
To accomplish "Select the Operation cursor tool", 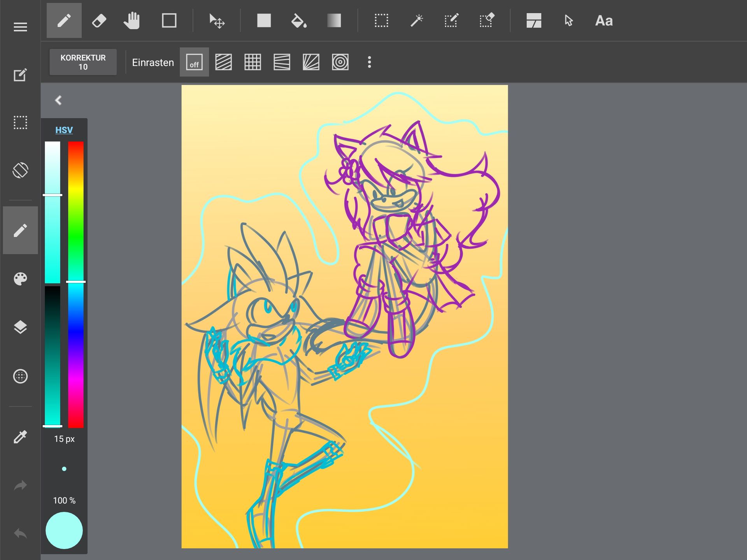I will point(569,21).
